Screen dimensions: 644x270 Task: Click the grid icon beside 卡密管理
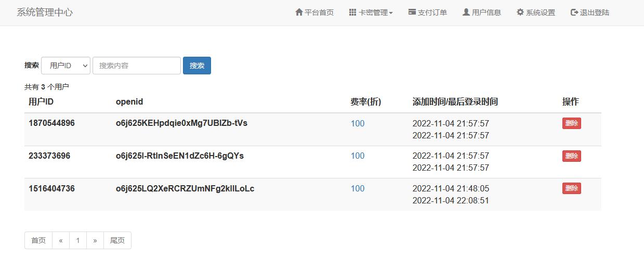352,12
